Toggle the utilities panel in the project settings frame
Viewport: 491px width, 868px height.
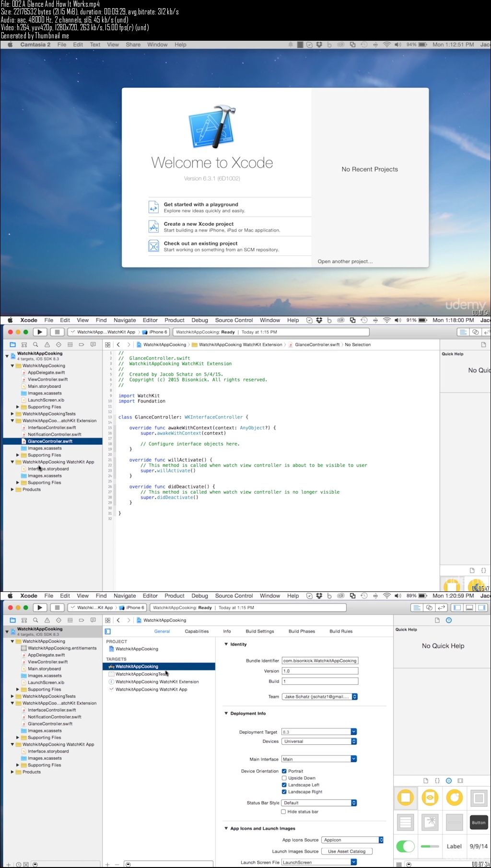click(482, 607)
